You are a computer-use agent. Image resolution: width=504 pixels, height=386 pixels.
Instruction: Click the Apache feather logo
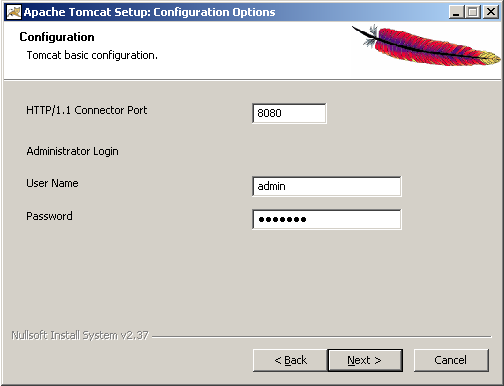point(426,45)
